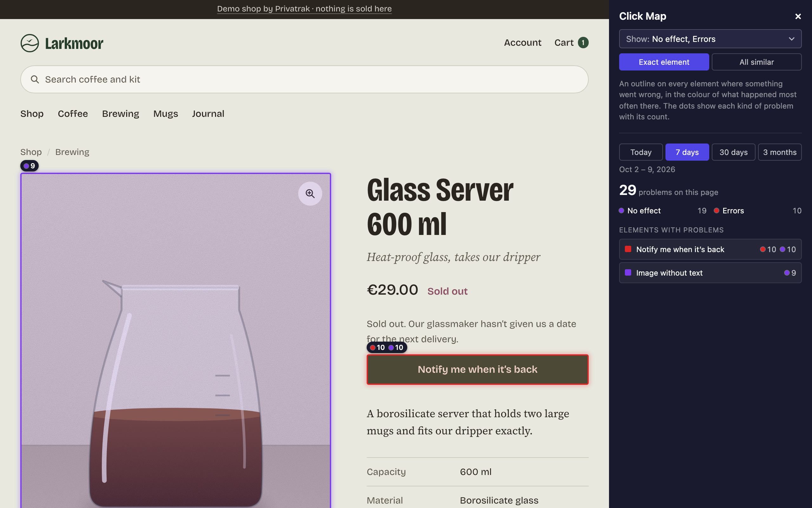Close the Click Map panel
The image size is (812, 508).
[798, 16]
